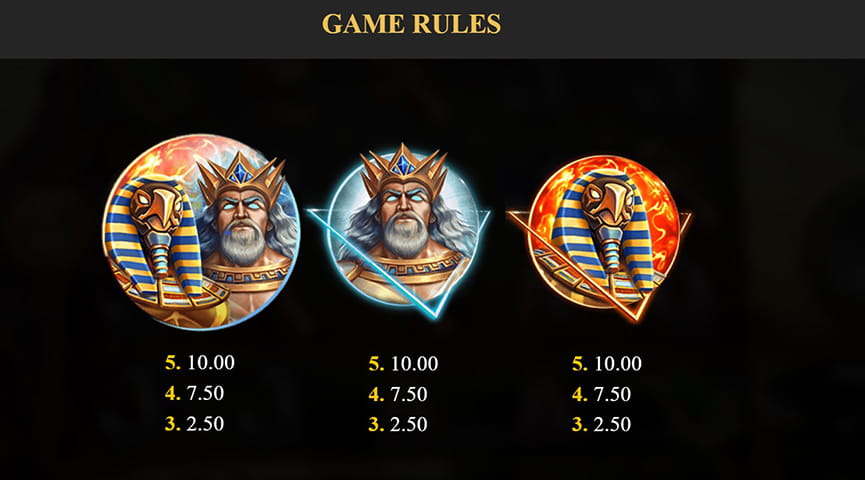Click the Horus falcon mask in combined symbol
This screenshot has width=865, height=480.
tap(157, 208)
